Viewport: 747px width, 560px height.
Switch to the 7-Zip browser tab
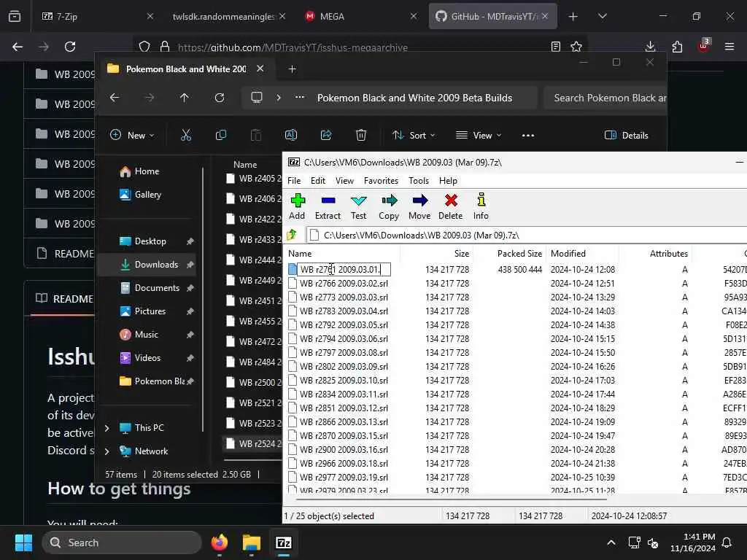(x=98, y=16)
